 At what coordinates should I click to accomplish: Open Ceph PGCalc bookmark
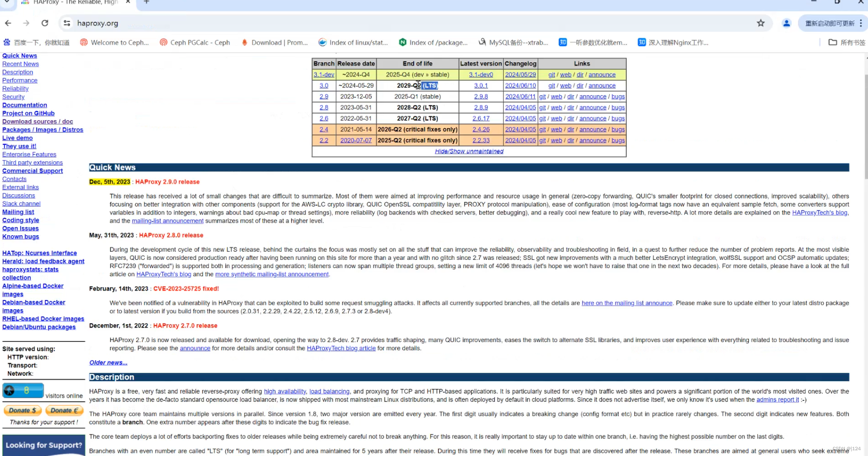195,43
